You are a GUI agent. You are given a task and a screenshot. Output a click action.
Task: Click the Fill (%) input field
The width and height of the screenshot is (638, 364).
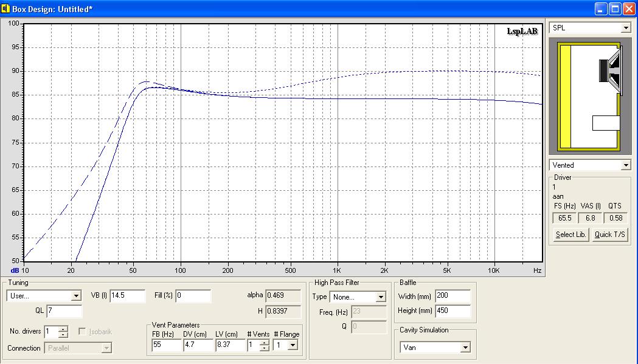tap(193, 296)
